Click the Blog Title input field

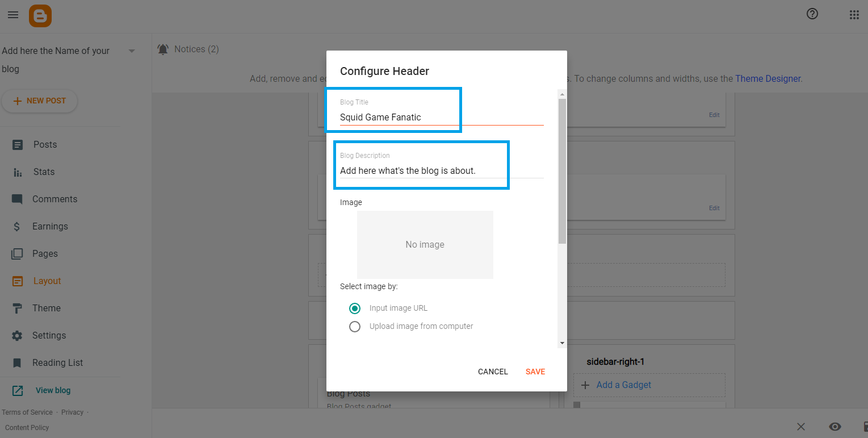tap(442, 118)
